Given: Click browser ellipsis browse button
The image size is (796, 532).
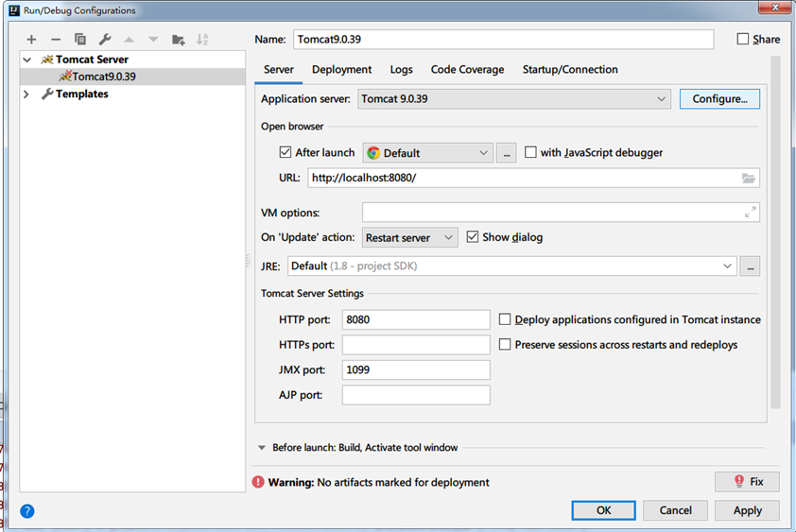Looking at the screenshot, I should (x=507, y=153).
